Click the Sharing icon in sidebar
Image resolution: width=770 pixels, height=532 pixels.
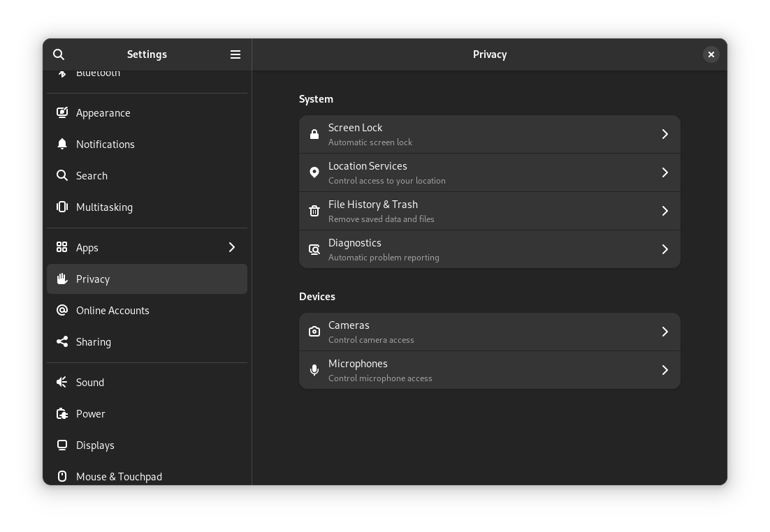(62, 341)
